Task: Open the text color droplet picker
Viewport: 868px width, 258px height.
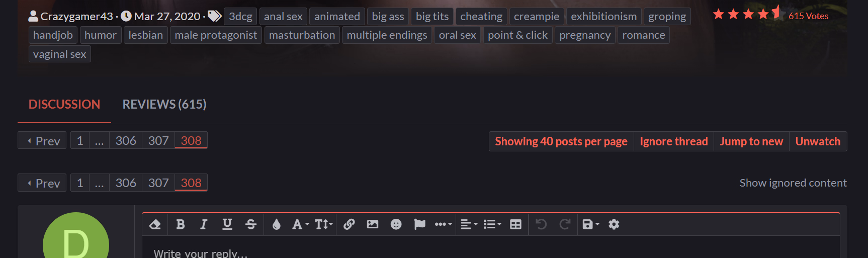Action: point(276,224)
